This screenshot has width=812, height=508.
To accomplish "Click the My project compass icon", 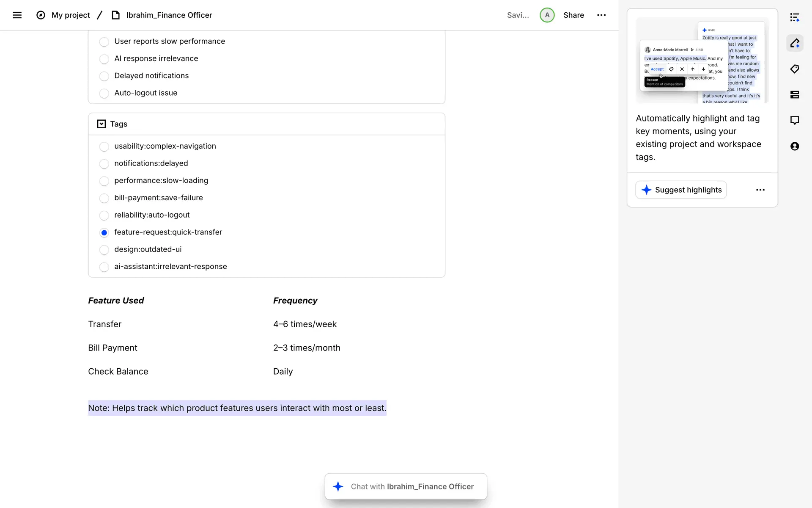I will pos(41,15).
